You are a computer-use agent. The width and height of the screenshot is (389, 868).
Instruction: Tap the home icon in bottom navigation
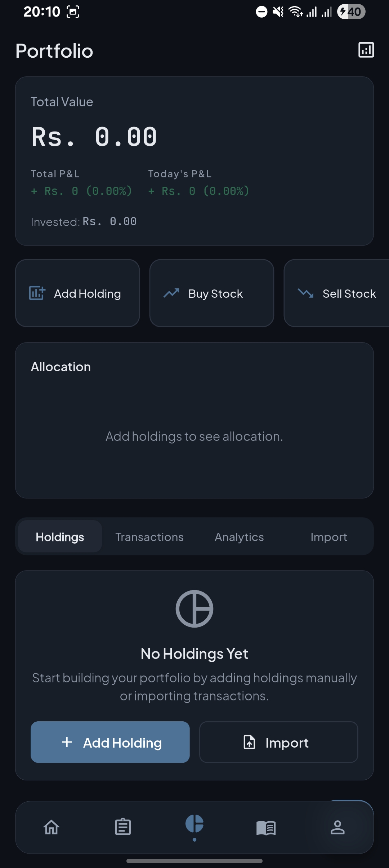52,827
